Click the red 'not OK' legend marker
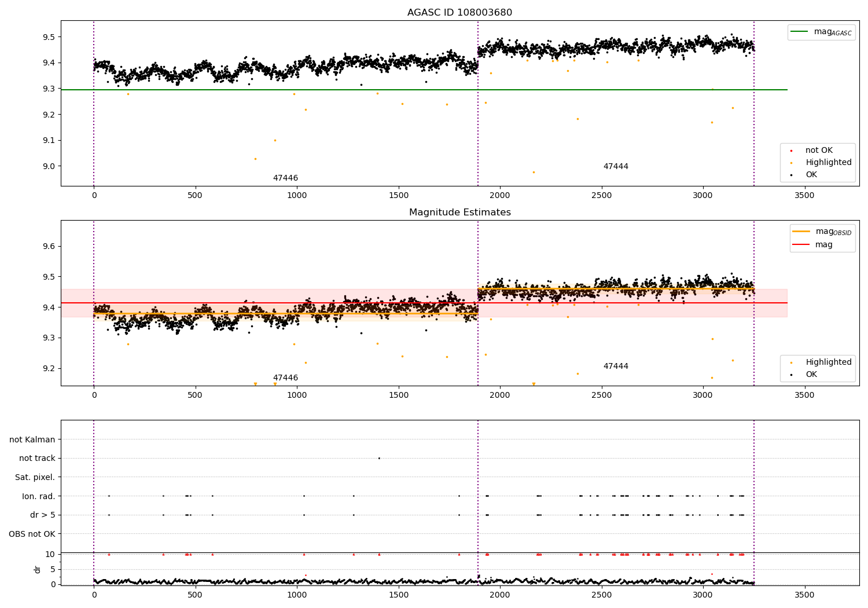The height and width of the screenshot is (608, 868). [791, 151]
